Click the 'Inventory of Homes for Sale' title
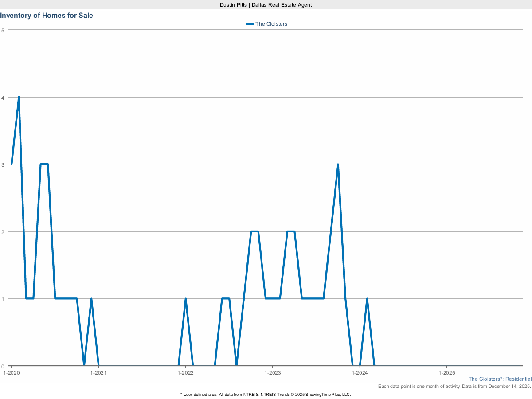This screenshot has height=399, width=532. pyautogui.click(x=47, y=15)
